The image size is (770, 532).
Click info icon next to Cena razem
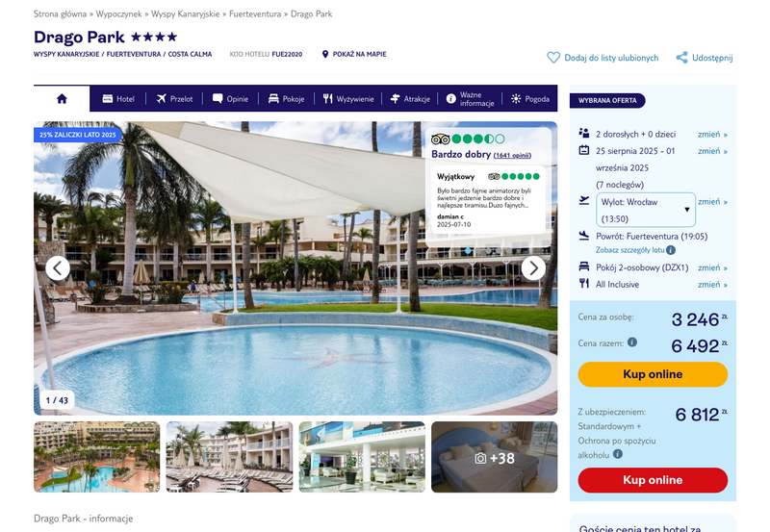coord(632,342)
